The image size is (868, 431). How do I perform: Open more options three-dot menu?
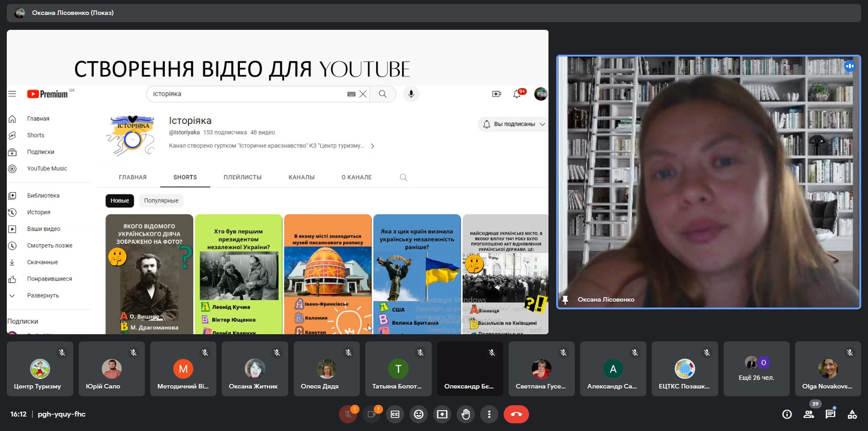(489, 414)
